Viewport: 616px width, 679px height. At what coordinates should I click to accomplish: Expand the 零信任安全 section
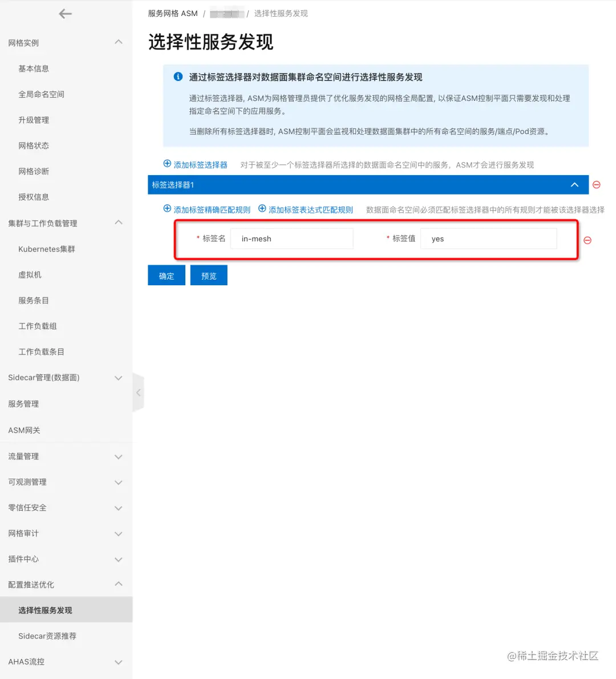point(118,508)
